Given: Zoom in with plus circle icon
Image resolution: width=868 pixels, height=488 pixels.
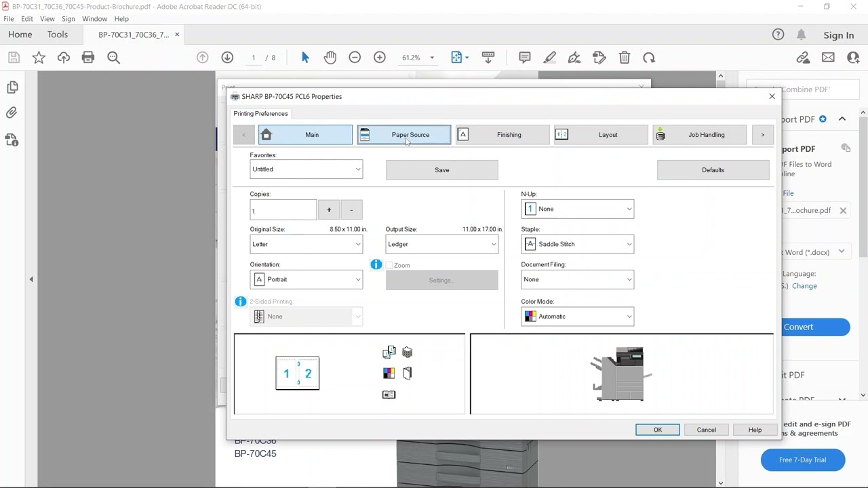Looking at the screenshot, I should click(380, 58).
